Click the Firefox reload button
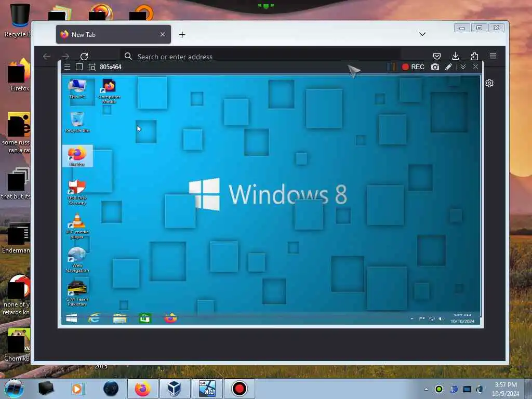The width and height of the screenshot is (532, 399). (x=84, y=56)
